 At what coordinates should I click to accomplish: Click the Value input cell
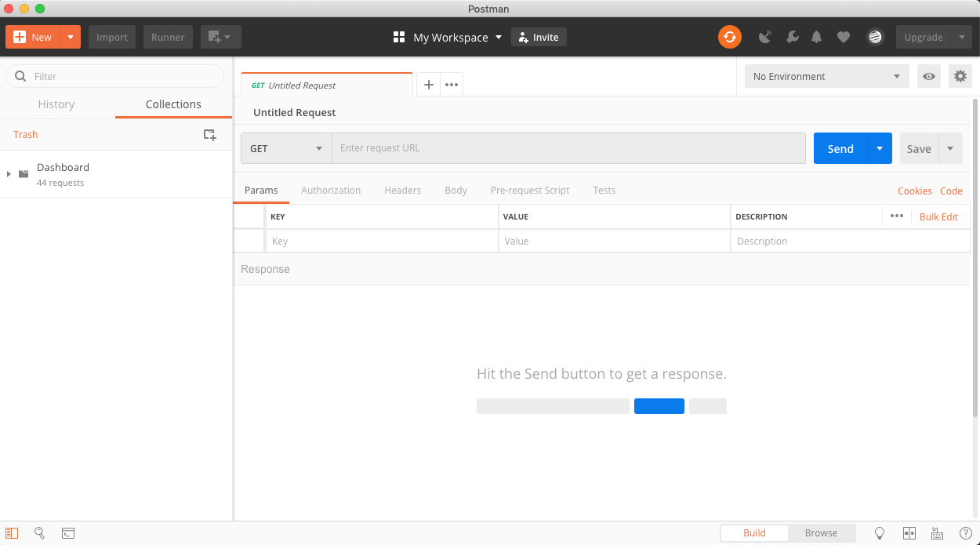point(615,242)
